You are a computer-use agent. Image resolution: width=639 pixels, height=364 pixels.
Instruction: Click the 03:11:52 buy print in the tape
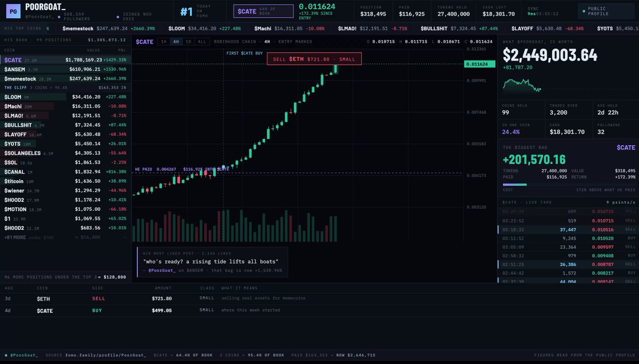(x=568, y=238)
